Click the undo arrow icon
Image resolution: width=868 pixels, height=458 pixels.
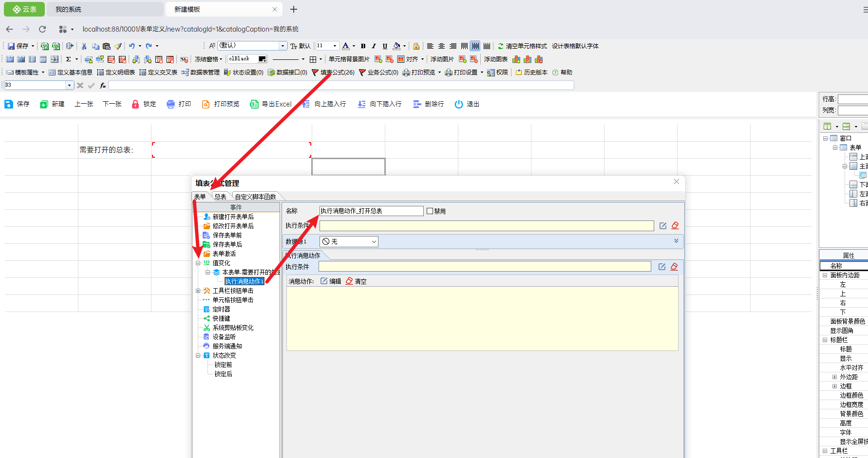(x=132, y=46)
